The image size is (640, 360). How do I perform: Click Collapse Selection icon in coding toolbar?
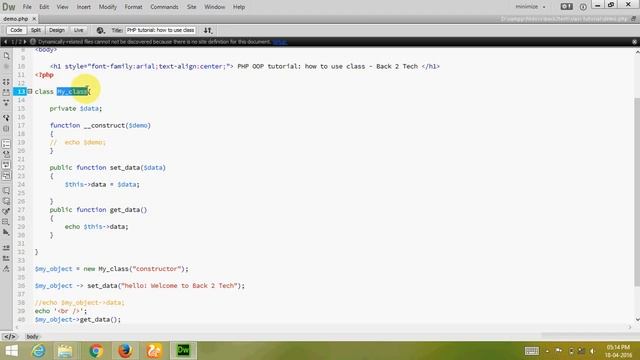6,93
